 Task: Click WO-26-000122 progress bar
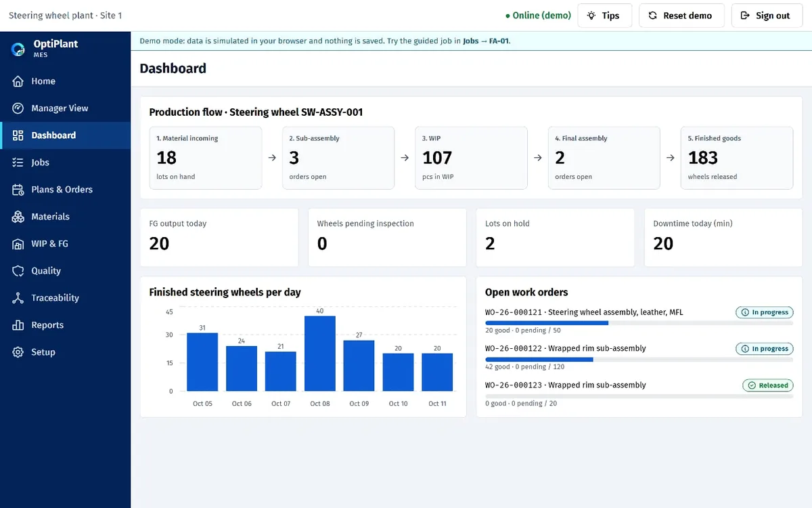(639, 359)
